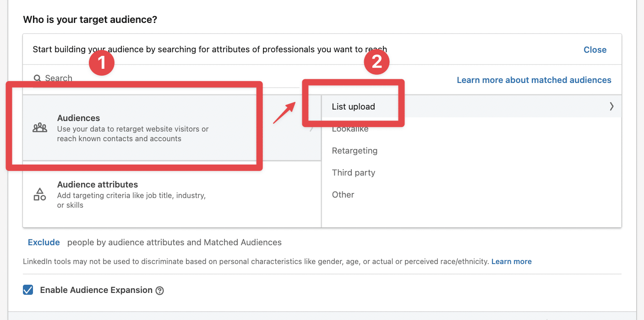The width and height of the screenshot is (644, 320).
Task: Select the Audiences category
Action: [x=172, y=128]
